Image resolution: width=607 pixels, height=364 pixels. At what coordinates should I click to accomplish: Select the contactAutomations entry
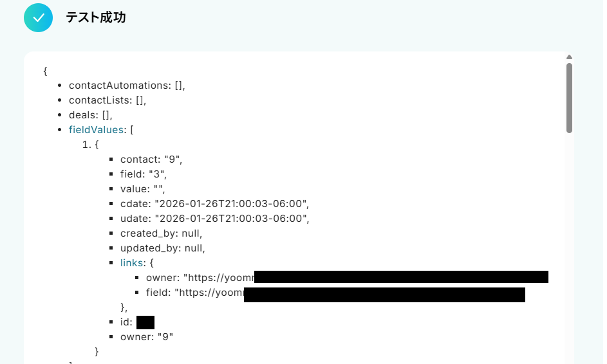[x=127, y=86]
